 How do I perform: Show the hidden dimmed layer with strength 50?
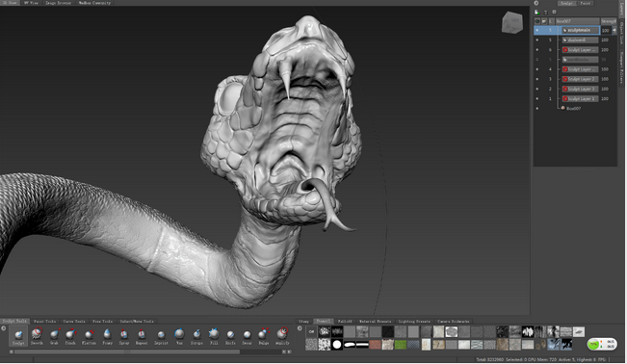537,60
